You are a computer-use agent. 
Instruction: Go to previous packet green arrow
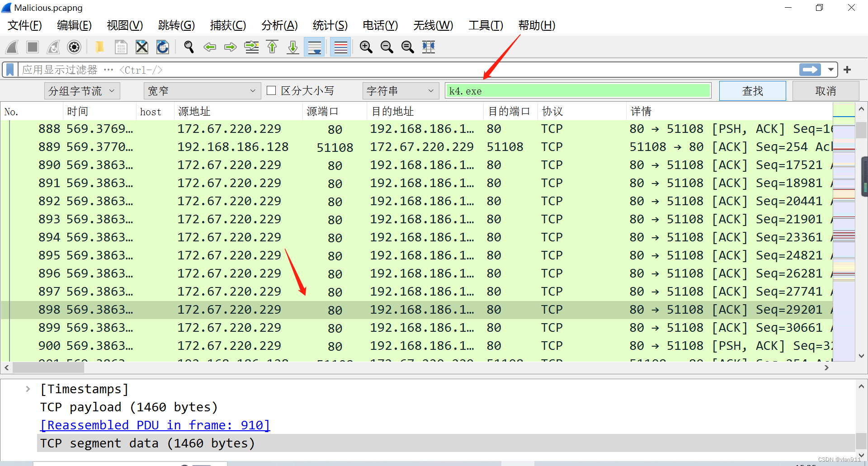pyautogui.click(x=210, y=47)
